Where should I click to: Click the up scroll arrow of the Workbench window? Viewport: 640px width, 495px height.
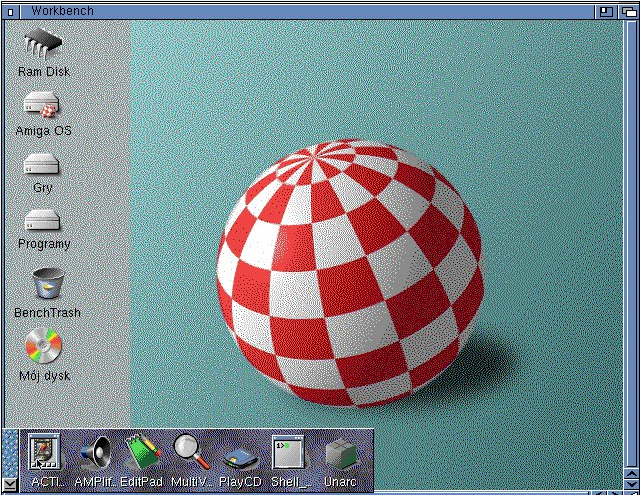click(x=632, y=474)
